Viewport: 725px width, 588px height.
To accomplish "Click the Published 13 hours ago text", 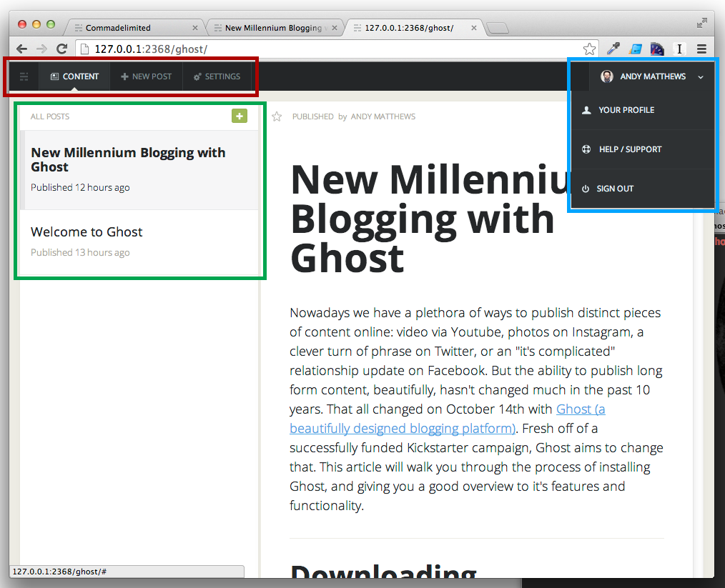I will (80, 253).
